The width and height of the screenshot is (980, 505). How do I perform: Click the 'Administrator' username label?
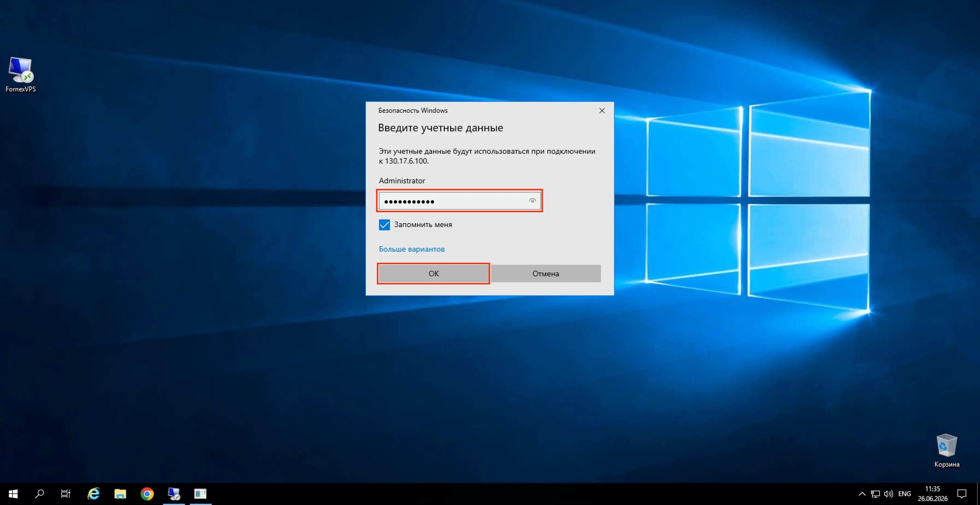pos(402,181)
